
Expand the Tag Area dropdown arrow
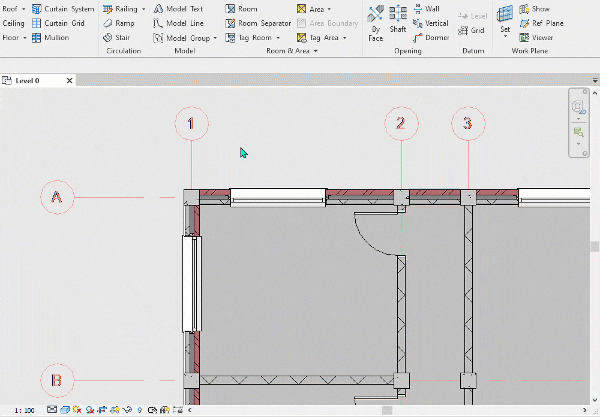point(345,38)
